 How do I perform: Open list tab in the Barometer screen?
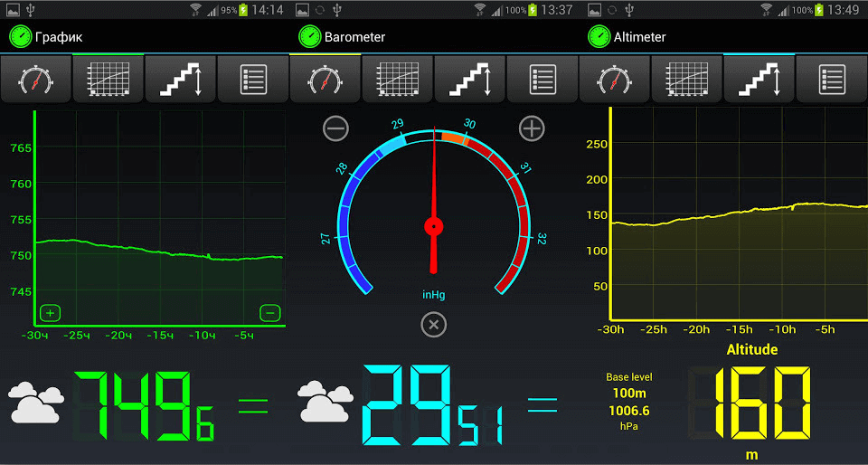542,80
